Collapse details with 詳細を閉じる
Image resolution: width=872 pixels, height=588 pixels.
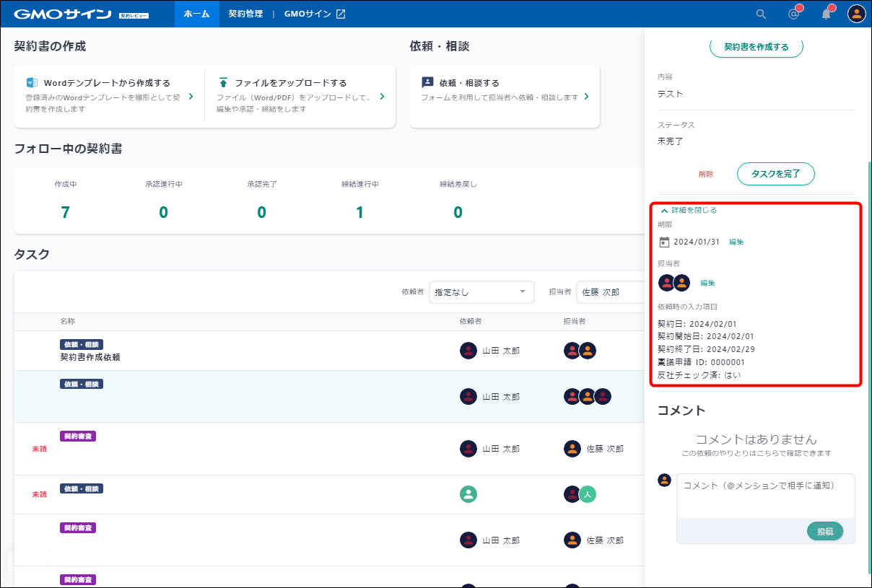689,211
